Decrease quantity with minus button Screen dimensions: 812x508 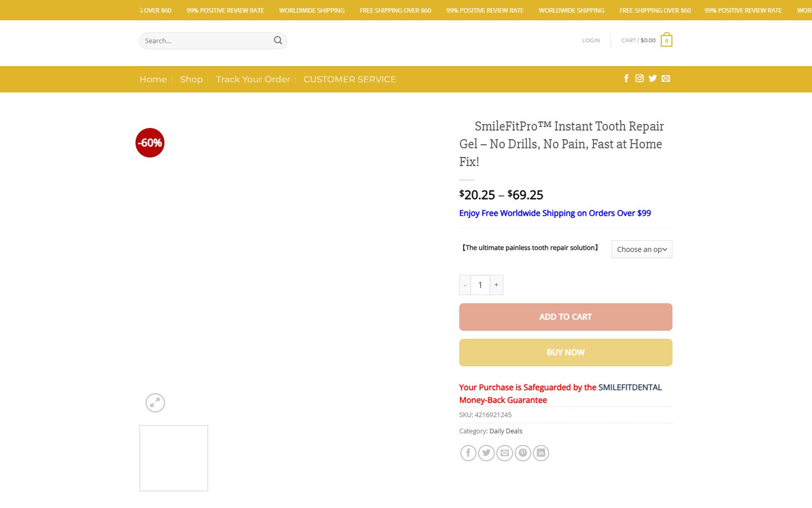(x=465, y=285)
